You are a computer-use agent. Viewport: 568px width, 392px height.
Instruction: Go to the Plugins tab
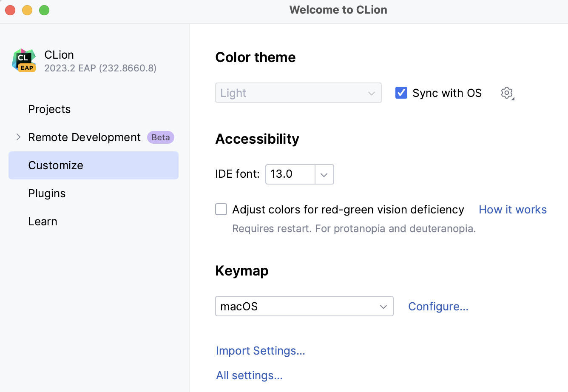[x=47, y=193]
